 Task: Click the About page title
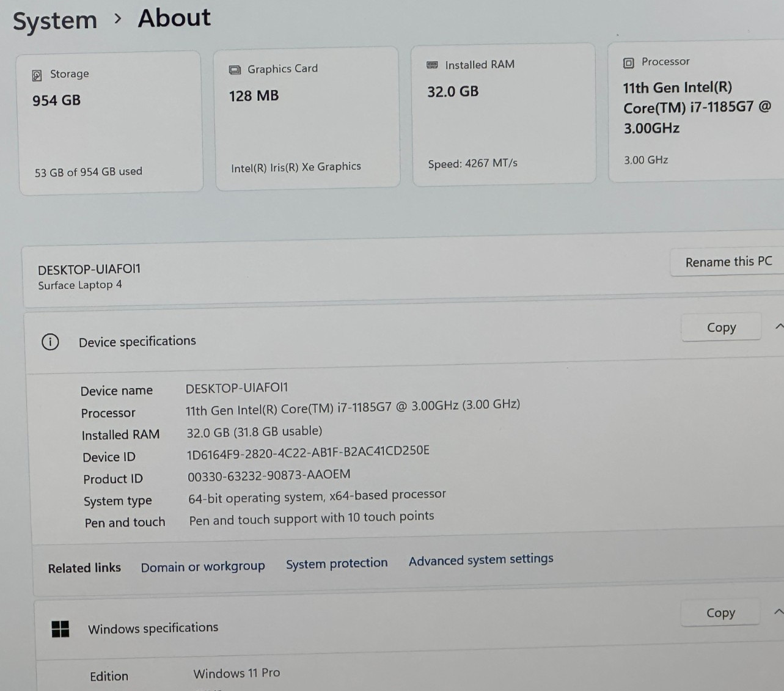point(174,18)
